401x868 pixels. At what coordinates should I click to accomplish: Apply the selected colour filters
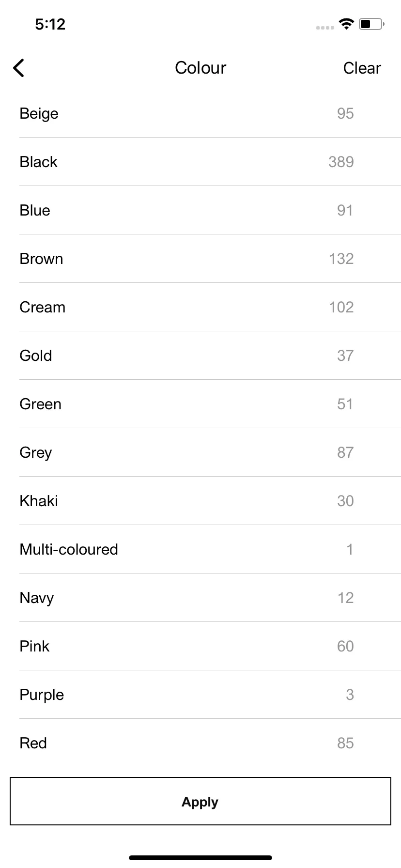click(200, 801)
